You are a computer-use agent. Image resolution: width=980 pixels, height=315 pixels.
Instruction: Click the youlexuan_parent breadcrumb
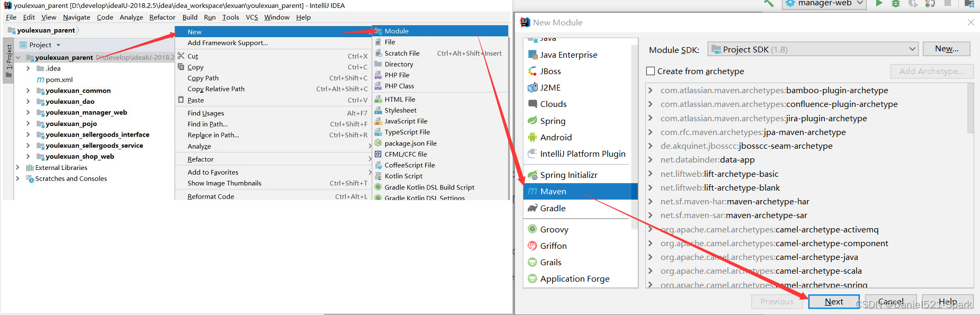46,30
